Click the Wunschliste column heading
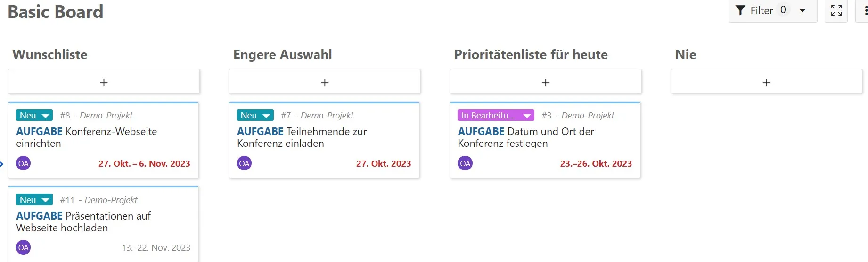Screen dimensions: 868x262 click(50, 55)
